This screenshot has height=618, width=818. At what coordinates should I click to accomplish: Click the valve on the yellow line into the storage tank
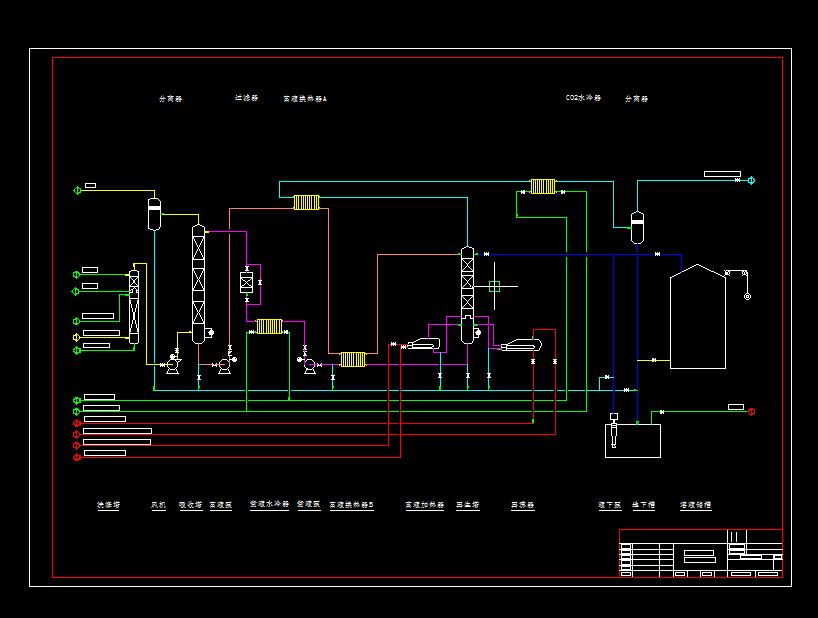coord(654,360)
